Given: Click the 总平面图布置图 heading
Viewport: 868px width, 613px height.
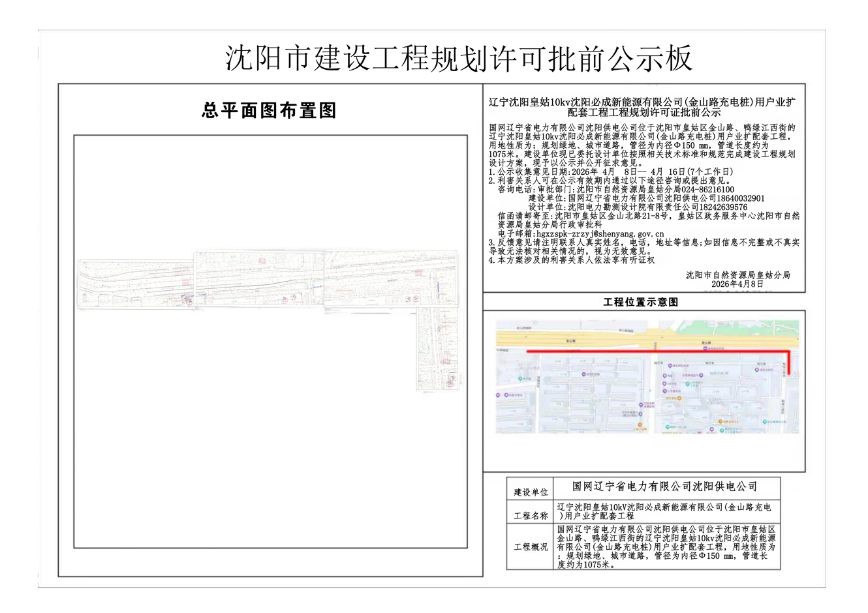Looking at the screenshot, I should coord(269,110).
